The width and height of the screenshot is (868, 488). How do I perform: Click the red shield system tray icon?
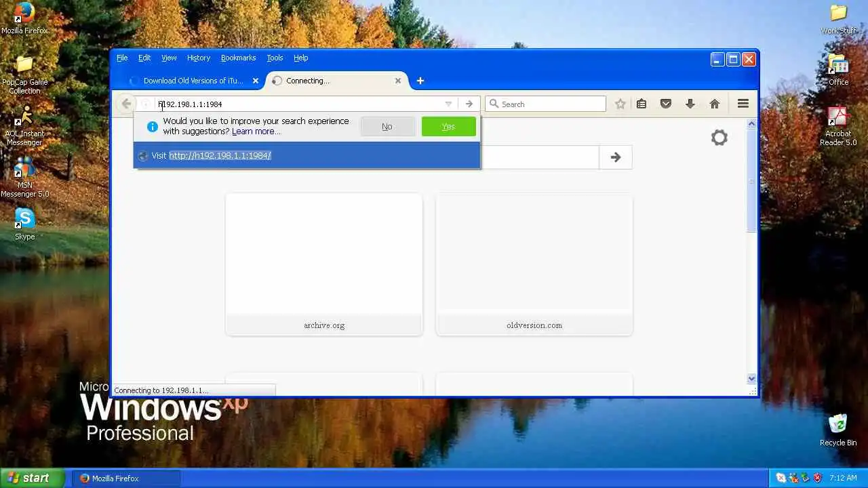click(817, 478)
